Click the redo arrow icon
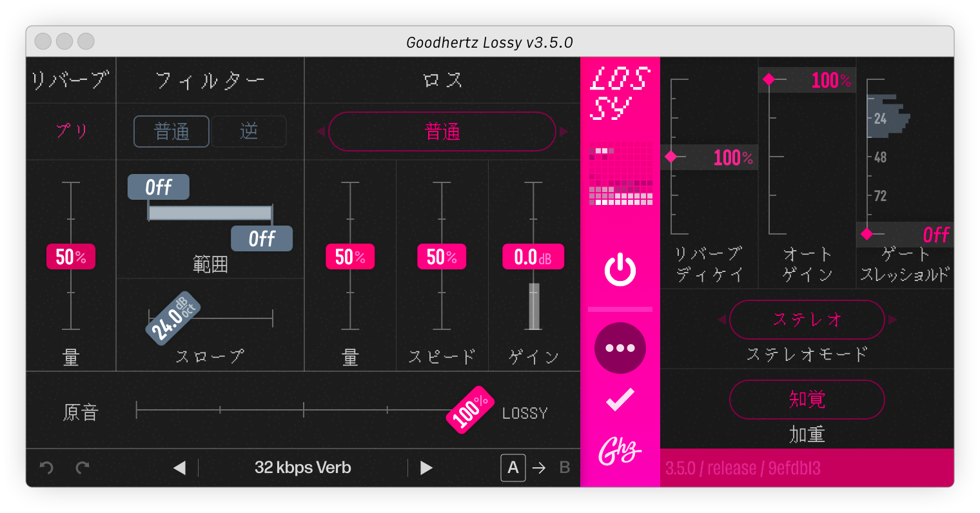This screenshot has height=513, width=980. (82, 467)
